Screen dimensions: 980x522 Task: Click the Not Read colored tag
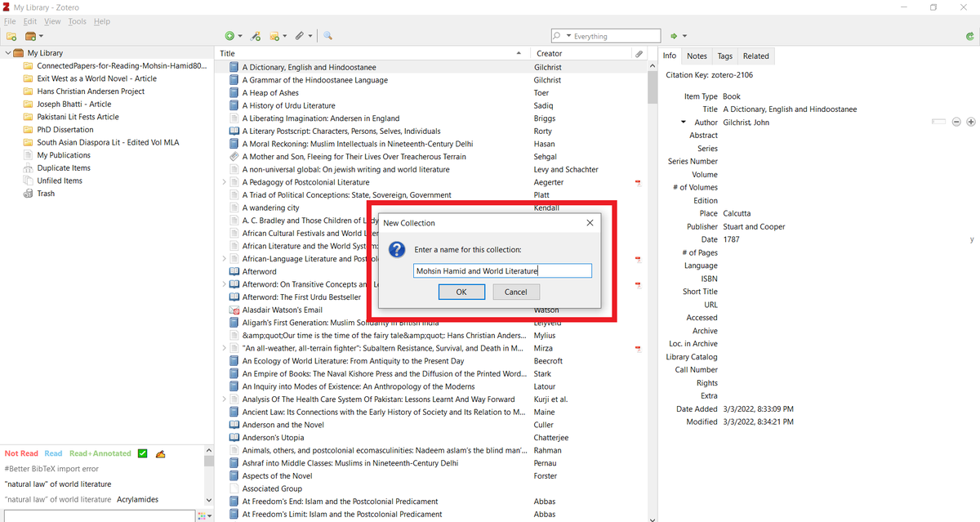tap(21, 453)
